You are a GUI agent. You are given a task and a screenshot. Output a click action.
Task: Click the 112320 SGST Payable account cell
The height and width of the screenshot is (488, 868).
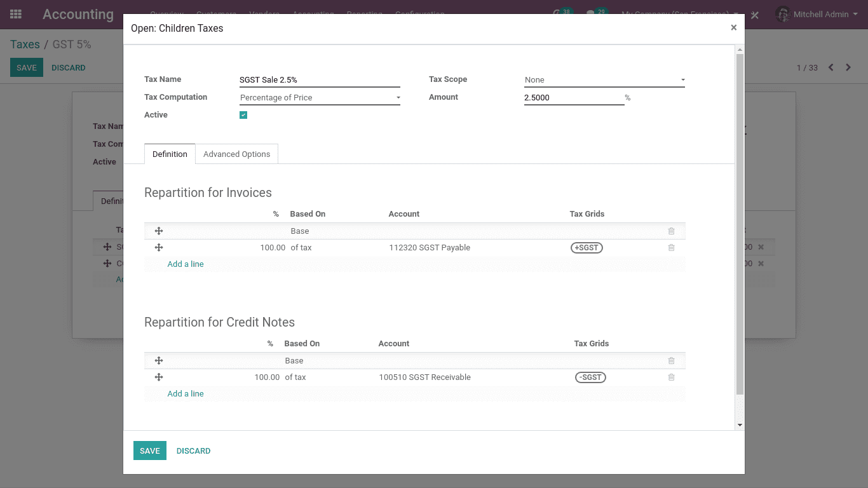pos(430,248)
